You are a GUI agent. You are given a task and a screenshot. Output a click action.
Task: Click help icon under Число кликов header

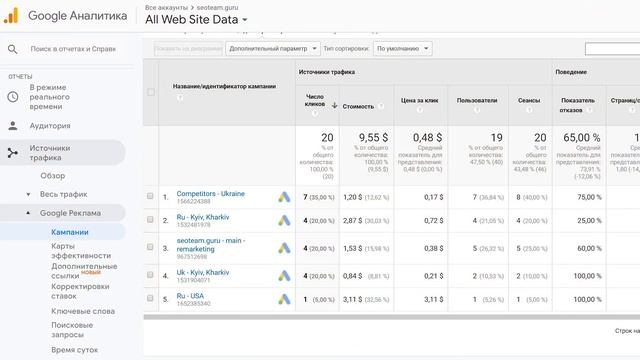(x=315, y=113)
